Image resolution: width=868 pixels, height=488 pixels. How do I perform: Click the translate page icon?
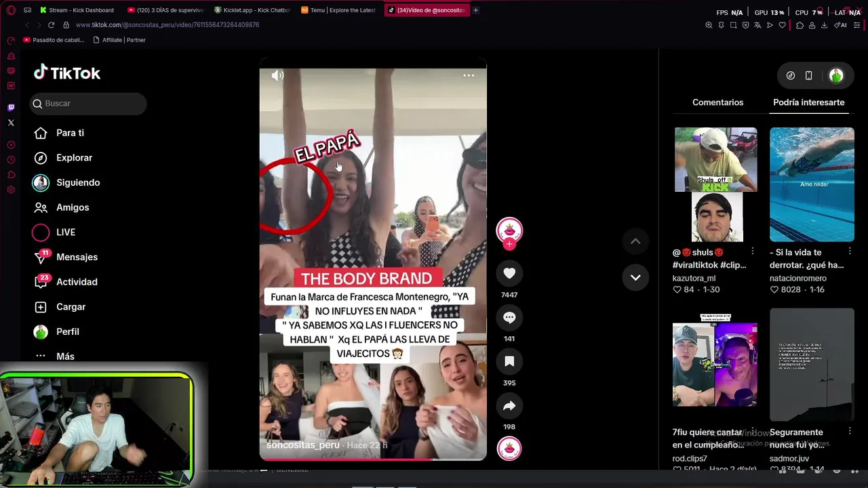[757, 25]
